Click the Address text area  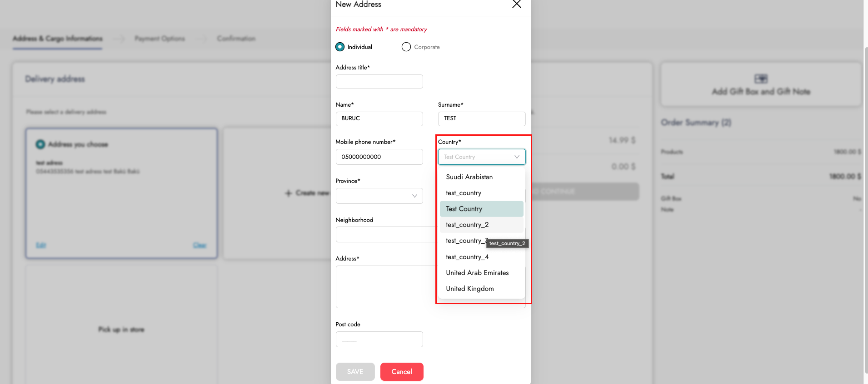pyautogui.click(x=385, y=287)
